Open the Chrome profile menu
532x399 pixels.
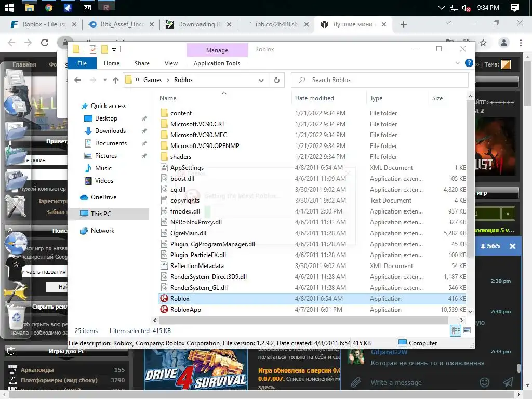point(504,43)
